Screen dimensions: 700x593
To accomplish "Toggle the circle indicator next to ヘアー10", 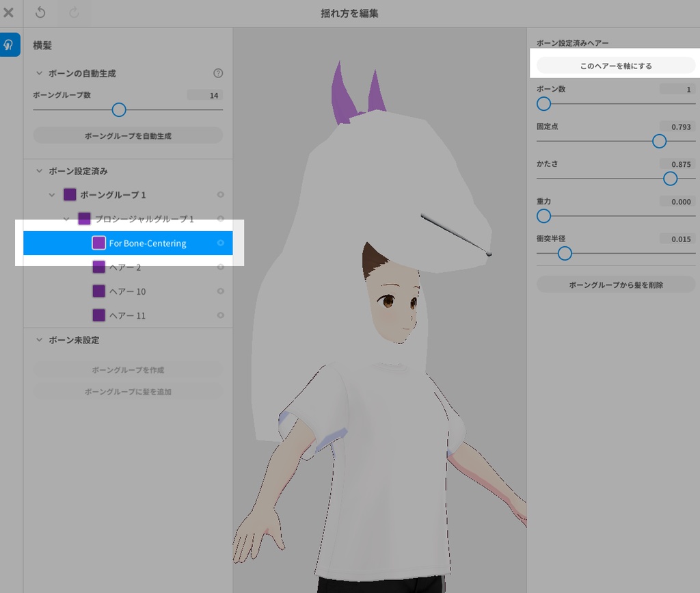I will point(220,291).
